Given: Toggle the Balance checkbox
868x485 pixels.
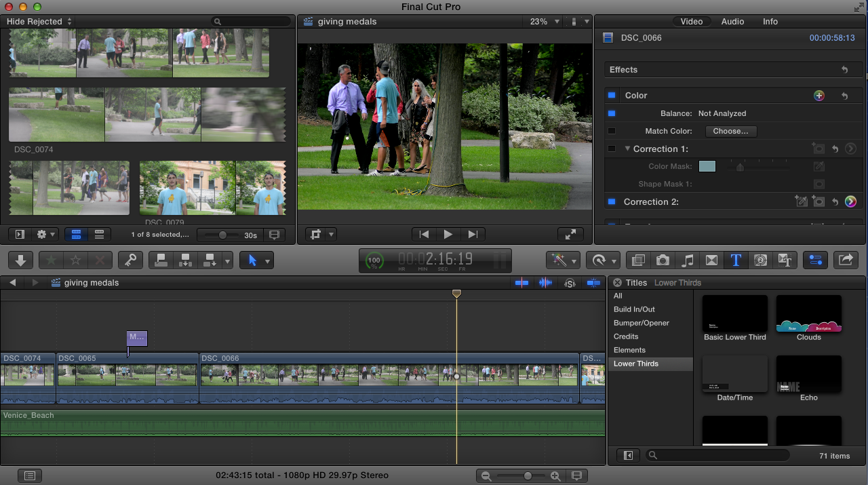Looking at the screenshot, I should click(x=612, y=113).
